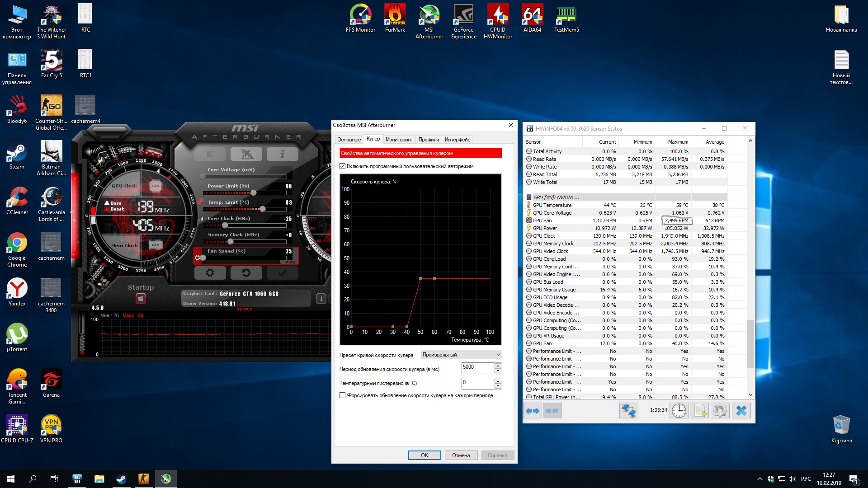Click Afterburner reset arrow button
868x488 pixels.
[x=246, y=273]
